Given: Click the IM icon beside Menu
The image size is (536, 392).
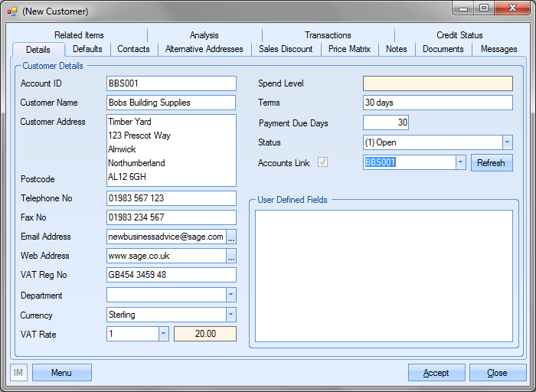Looking at the screenshot, I should (x=19, y=373).
